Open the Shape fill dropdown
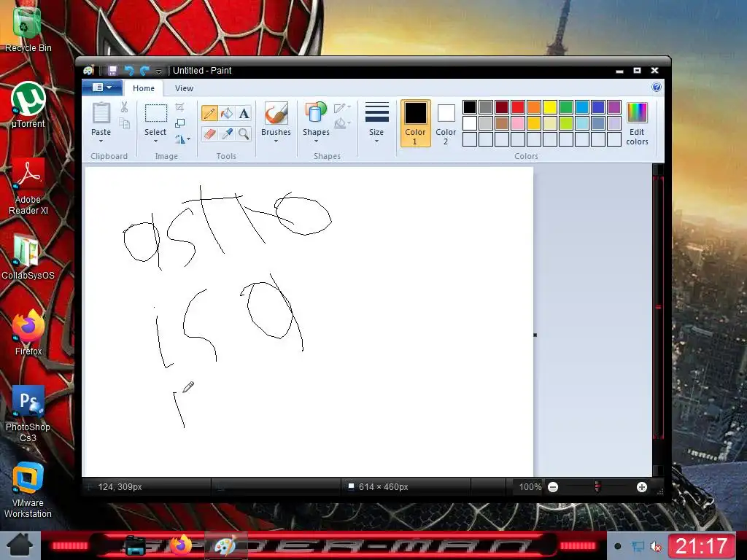The height and width of the screenshot is (560, 747). click(343, 124)
